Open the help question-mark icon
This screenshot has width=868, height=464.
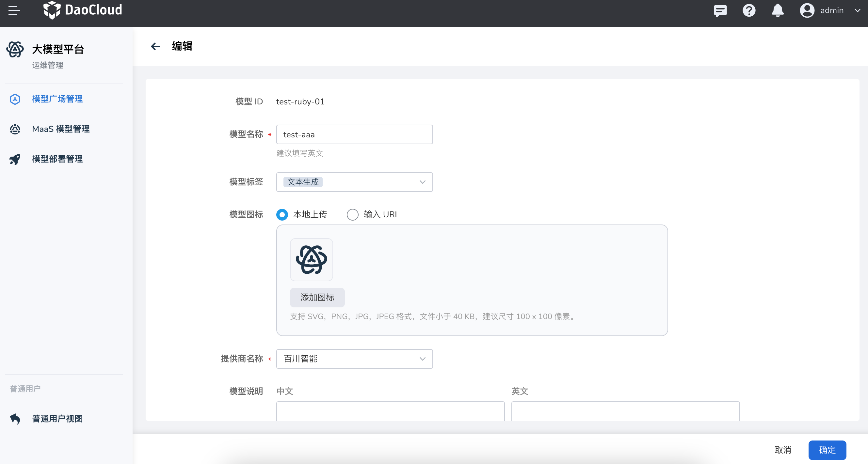tap(749, 10)
